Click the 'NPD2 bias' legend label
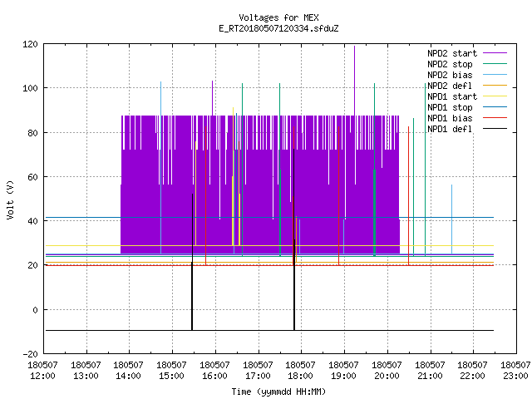Screen dimensions: 532x399 tap(450, 75)
